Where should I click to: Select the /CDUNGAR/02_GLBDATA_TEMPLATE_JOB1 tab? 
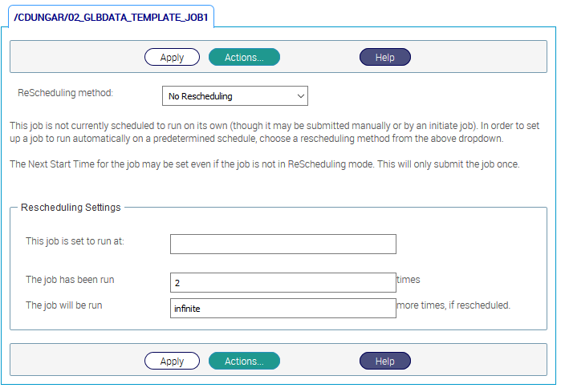111,17
